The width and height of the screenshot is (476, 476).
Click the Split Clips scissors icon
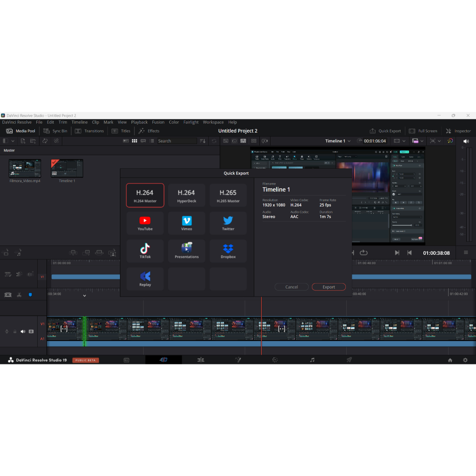[19, 295]
